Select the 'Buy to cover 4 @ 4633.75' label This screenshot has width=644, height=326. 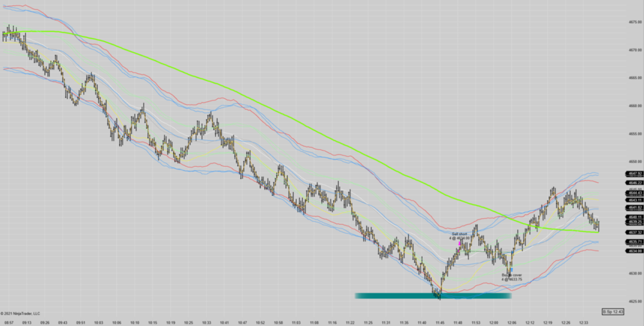(x=513, y=278)
